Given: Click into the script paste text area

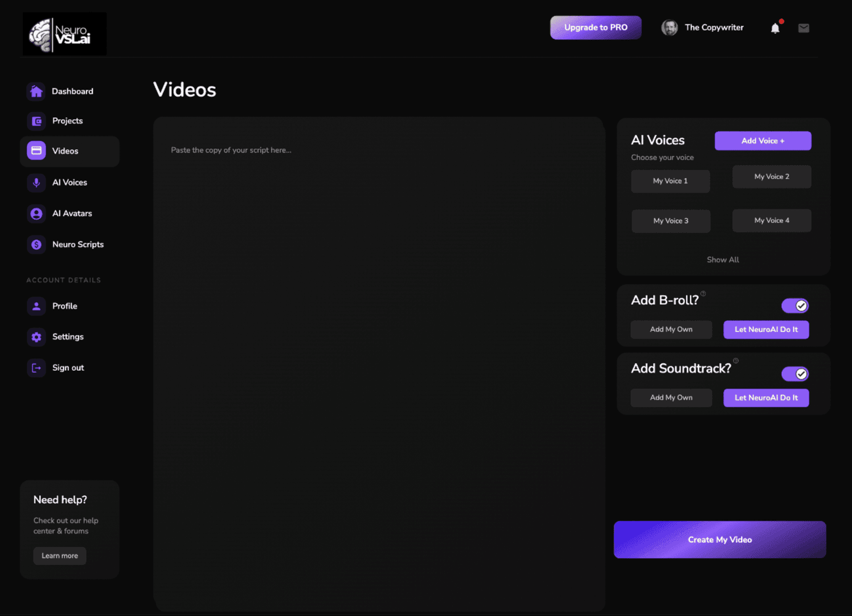Looking at the screenshot, I should (x=379, y=363).
